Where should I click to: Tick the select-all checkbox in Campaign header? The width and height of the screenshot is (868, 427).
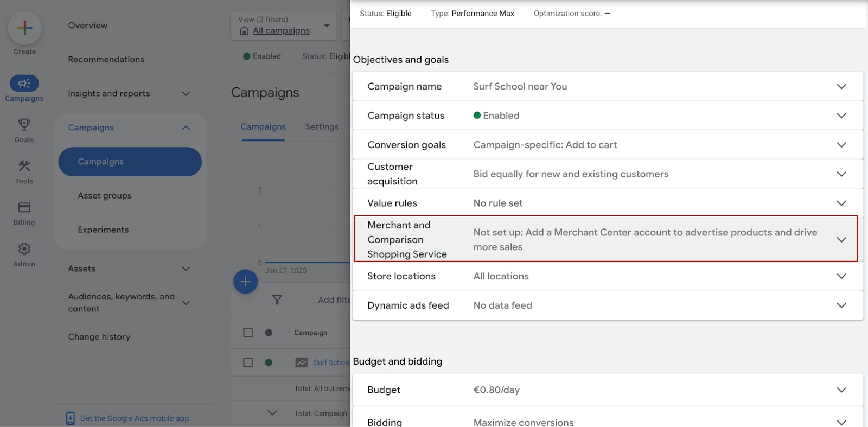248,333
